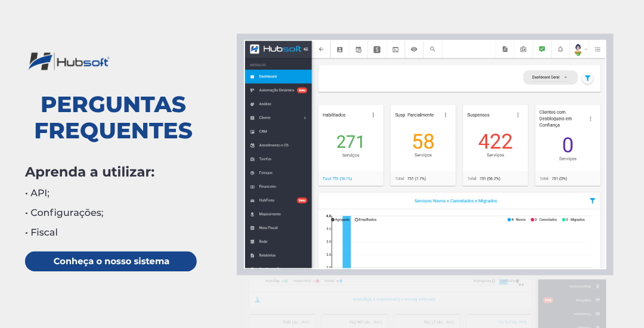Viewport: 644px width, 328px height.
Task: Select the Agrupado chart mode
Action: point(340,219)
